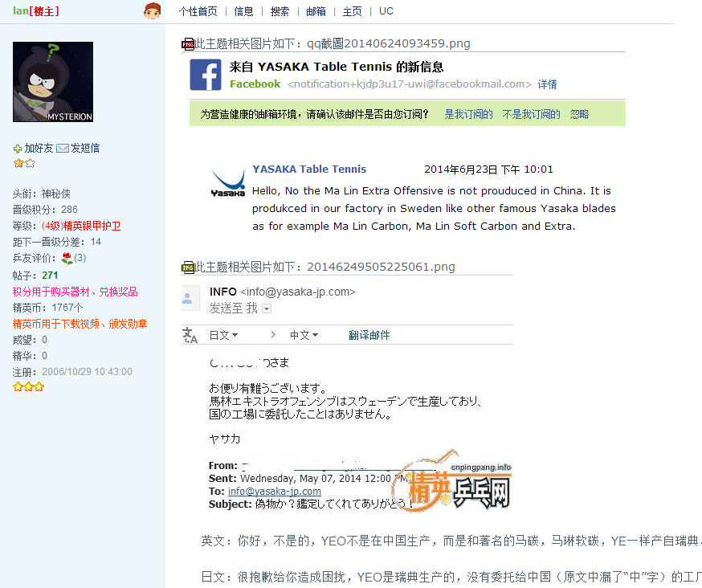
Task: Click the 精英币用于下载视频、颁发勋章 orange text
Action: point(80,324)
